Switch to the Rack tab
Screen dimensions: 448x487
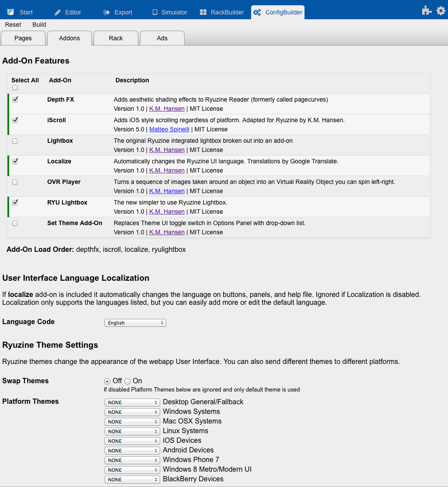coord(116,38)
